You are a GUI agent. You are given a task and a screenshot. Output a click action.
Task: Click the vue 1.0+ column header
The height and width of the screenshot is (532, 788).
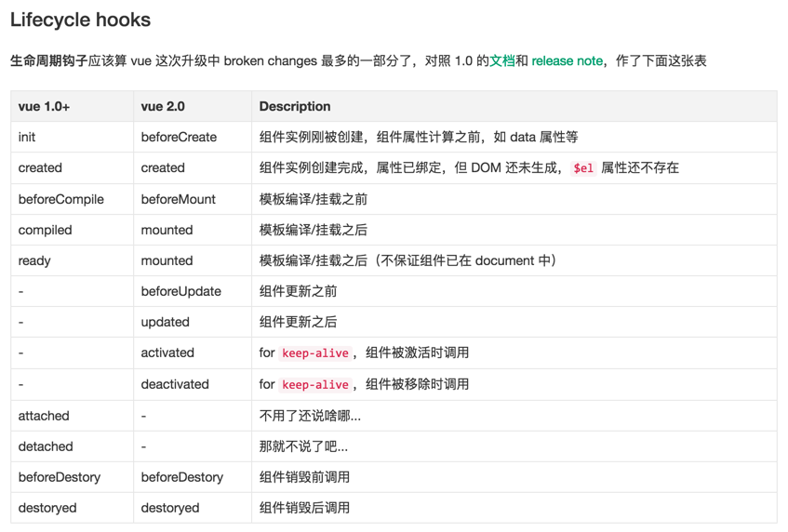coord(44,106)
